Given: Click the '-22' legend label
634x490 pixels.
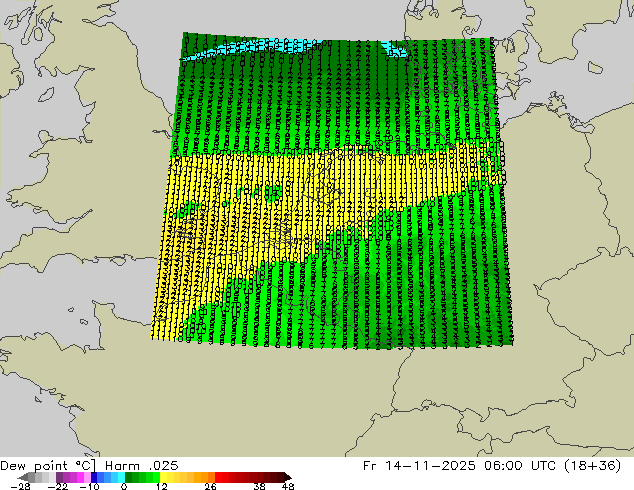Looking at the screenshot, I should coord(58,487).
